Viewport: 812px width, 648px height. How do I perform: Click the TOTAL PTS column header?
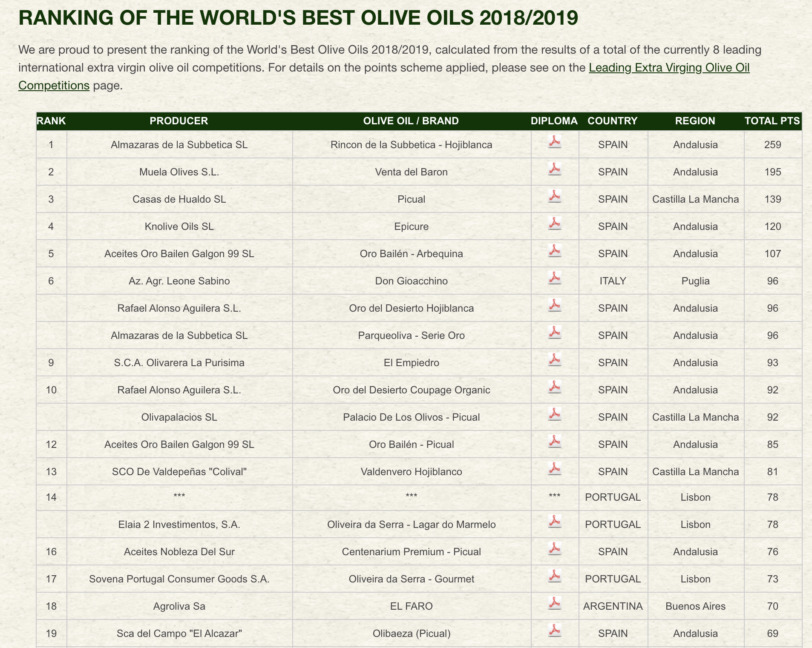[x=772, y=121]
